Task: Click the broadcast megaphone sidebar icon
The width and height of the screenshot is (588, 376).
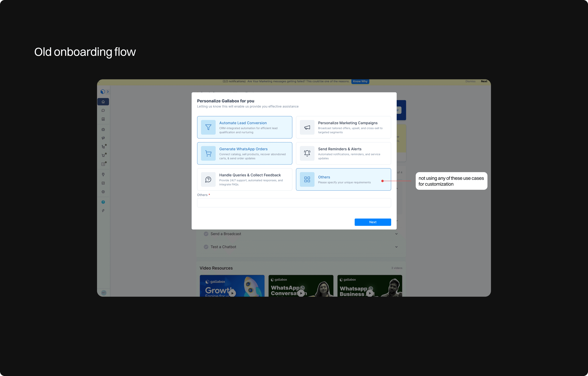Action: [103, 138]
